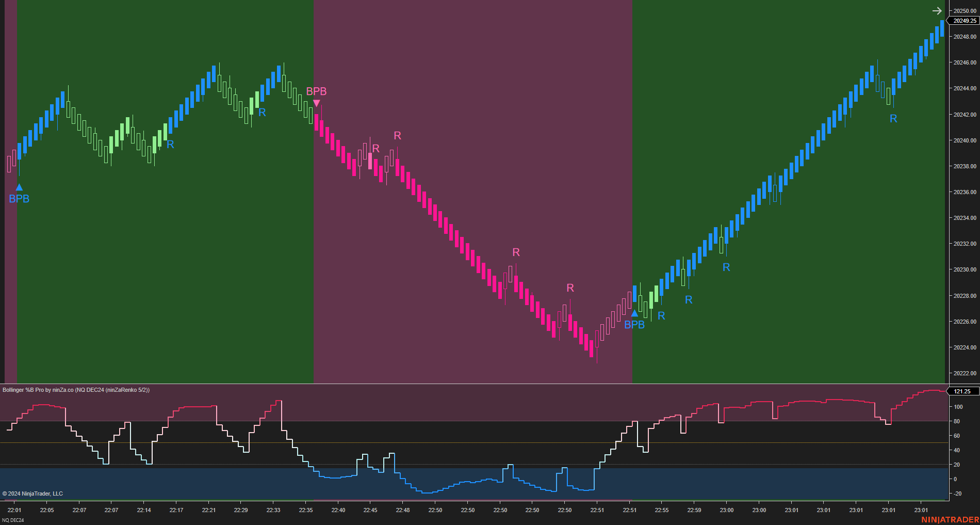Click the 2024 NinjaTrader, LLC copyright text
Image resolution: width=980 pixels, height=525 pixels.
tap(32, 494)
